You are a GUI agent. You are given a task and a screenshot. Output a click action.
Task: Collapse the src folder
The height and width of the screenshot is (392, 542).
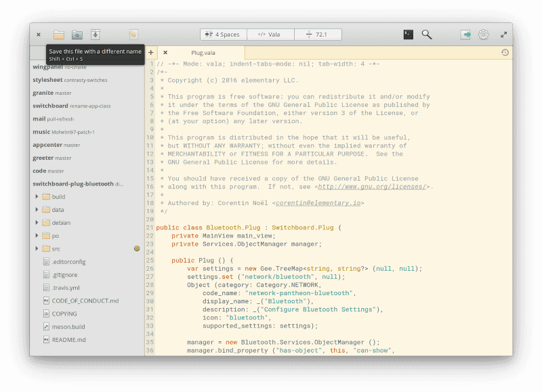(x=38, y=248)
